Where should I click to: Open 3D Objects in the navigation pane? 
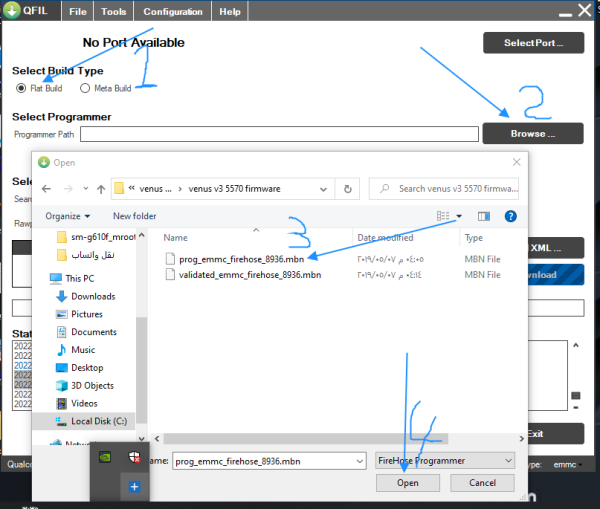click(x=85, y=385)
